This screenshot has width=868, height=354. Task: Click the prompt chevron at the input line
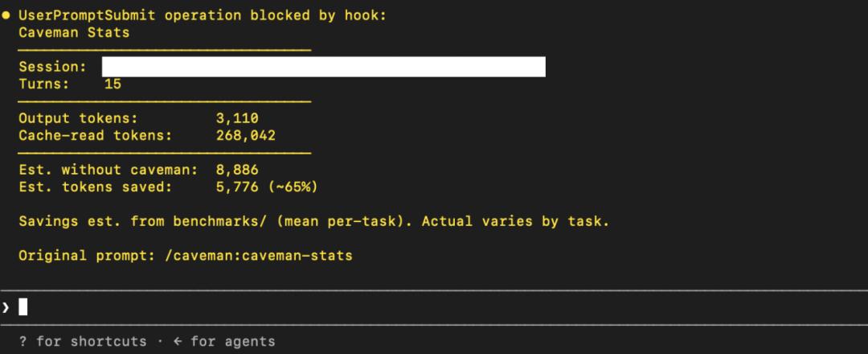[x=6, y=307]
